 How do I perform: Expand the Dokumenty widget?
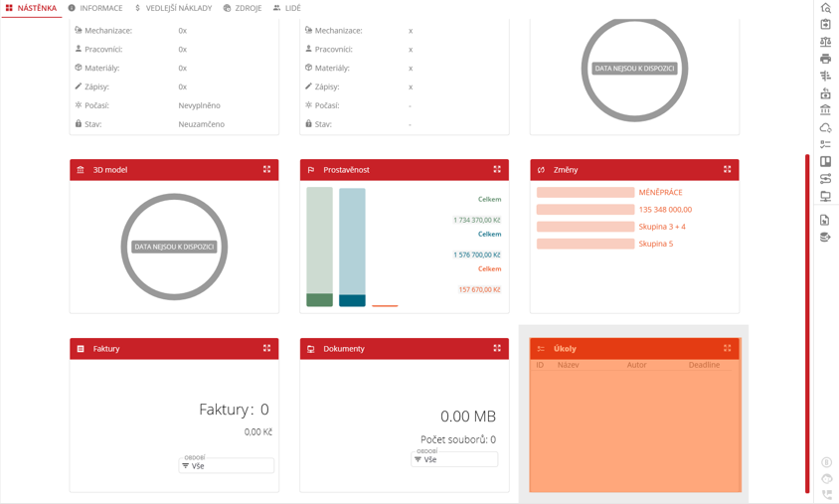[x=497, y=349]
